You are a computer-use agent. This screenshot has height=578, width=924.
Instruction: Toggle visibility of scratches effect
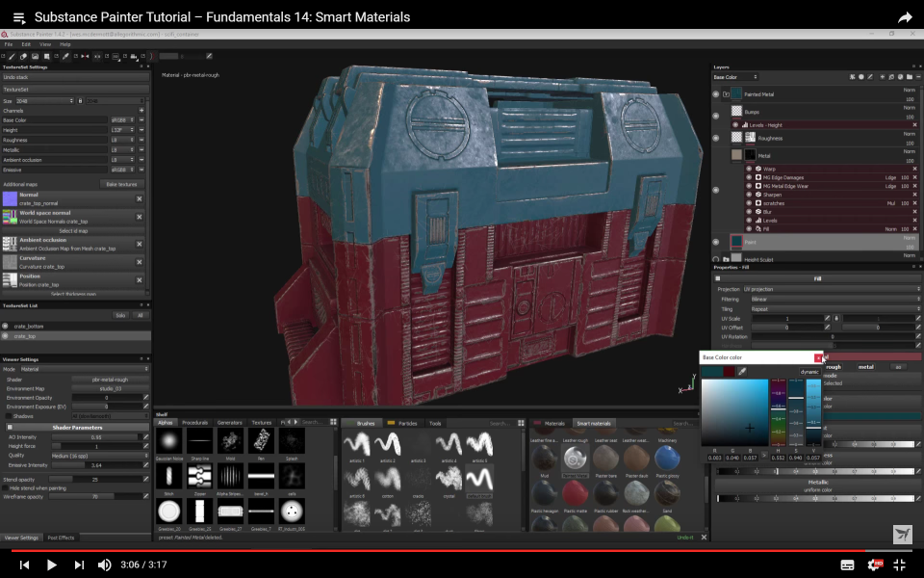click(749, 203)
